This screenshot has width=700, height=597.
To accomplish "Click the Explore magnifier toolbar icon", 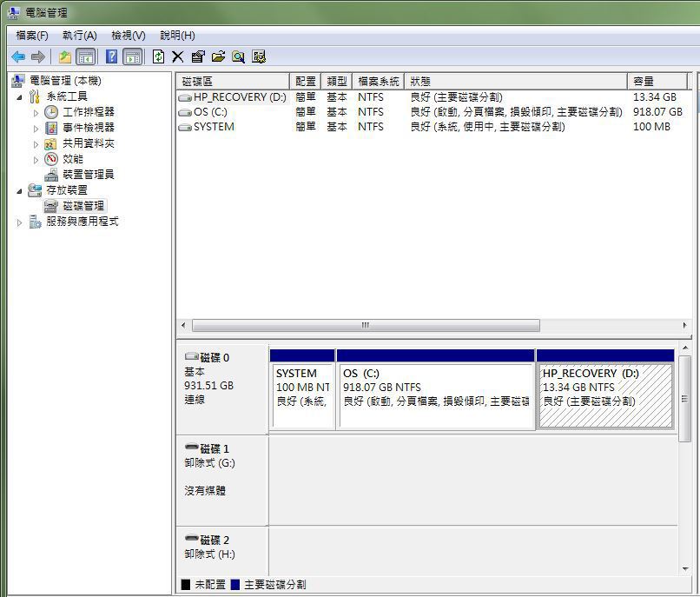I will pyautogui.click(x=238, y=56).
